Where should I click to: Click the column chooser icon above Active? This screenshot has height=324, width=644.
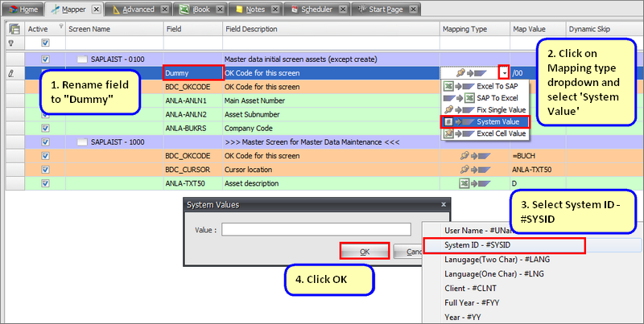[x=10, y=29]
